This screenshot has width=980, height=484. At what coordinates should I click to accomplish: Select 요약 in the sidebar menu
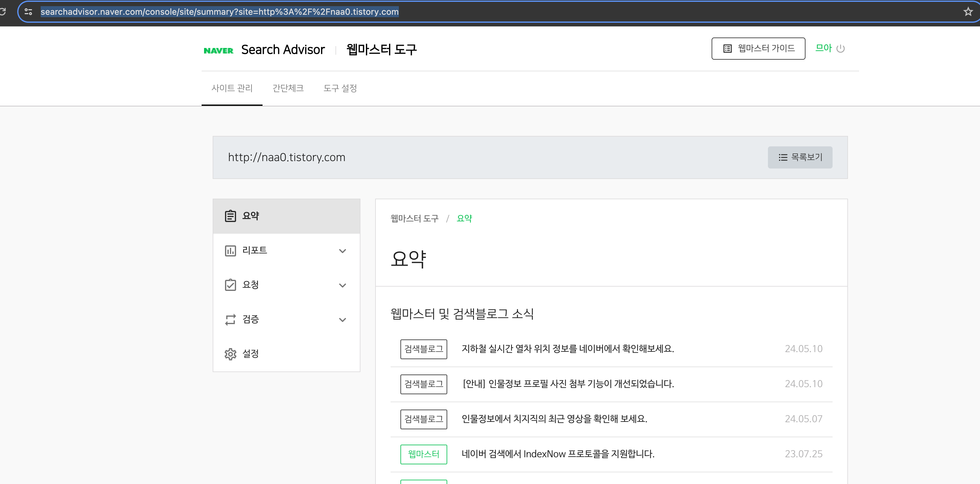[x=287, y=216]
